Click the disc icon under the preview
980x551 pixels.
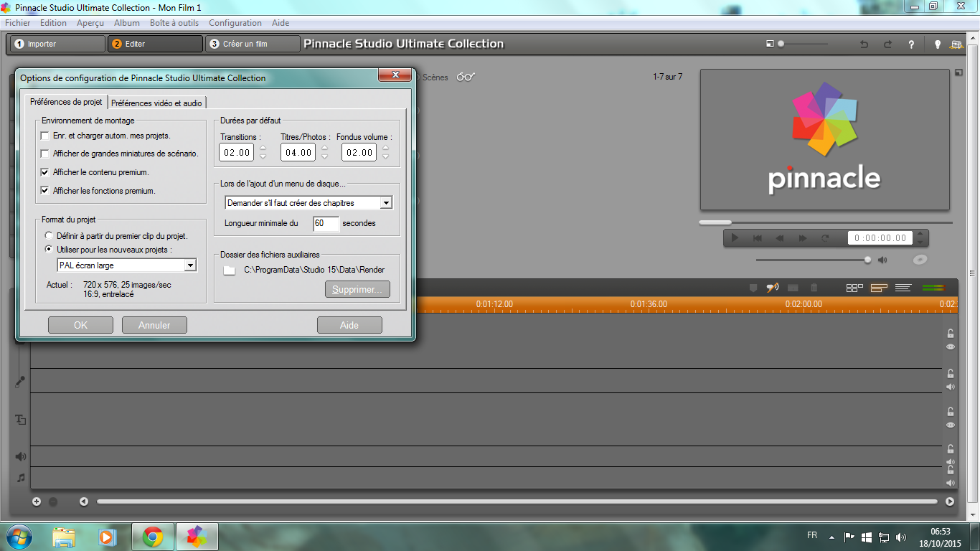point(920,260)
